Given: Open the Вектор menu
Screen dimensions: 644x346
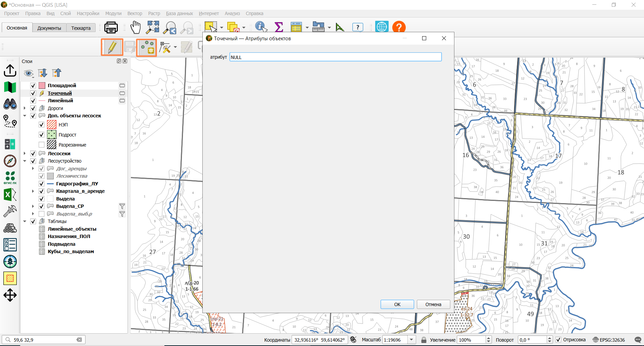Looking at the screenshot, I should (x=135, y=13).
